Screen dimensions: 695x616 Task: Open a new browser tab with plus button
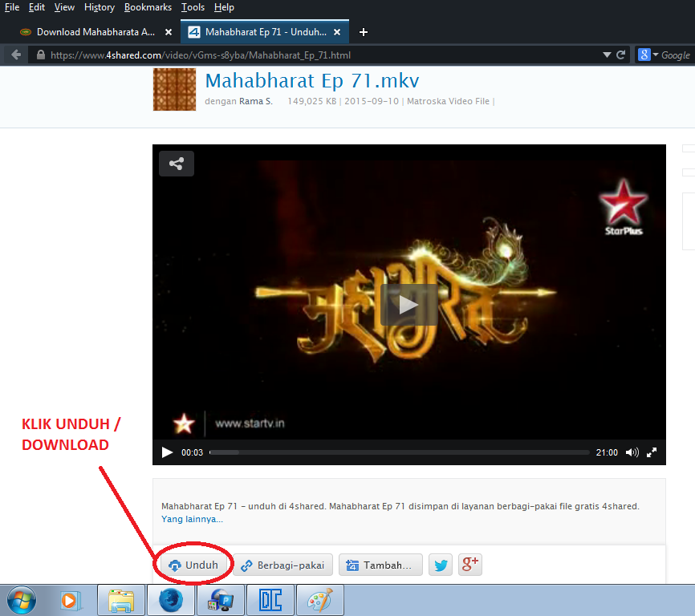click(x=364, y=32)
